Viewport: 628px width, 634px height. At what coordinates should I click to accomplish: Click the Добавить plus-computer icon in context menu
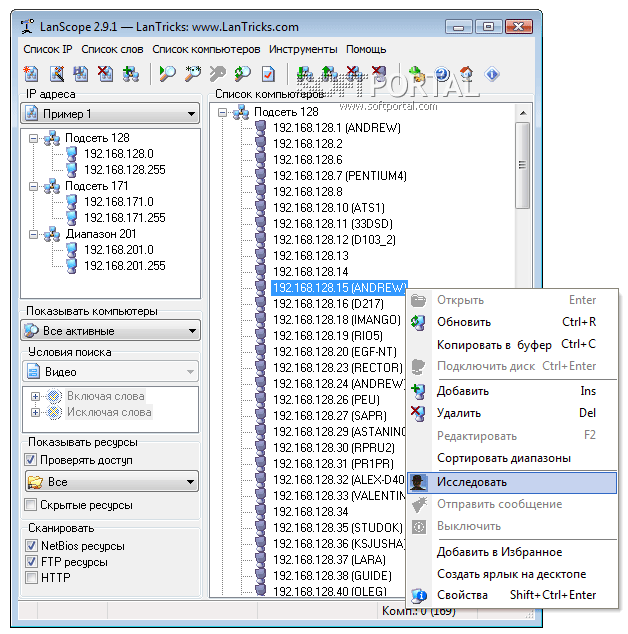pyautogui.click(x=418, y=391)
